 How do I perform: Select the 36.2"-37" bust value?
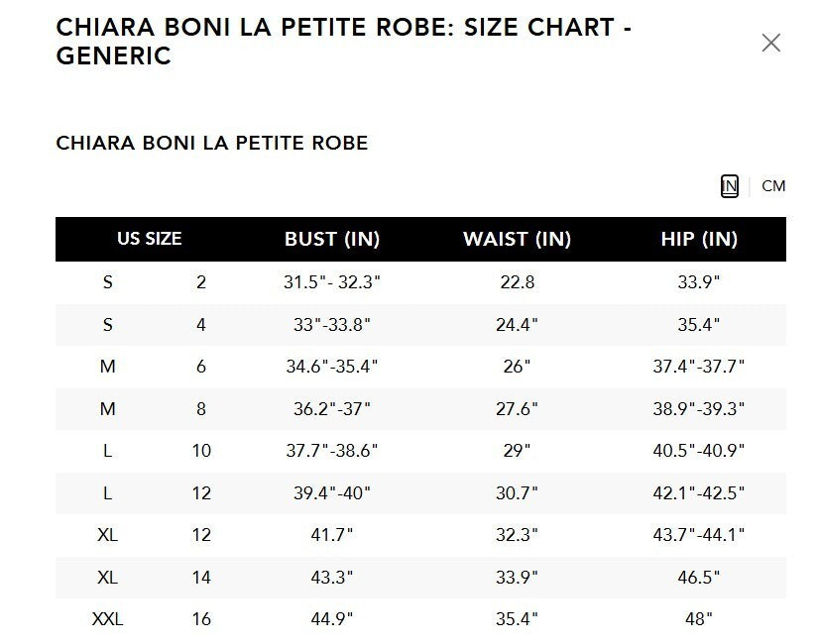point(332,408)
